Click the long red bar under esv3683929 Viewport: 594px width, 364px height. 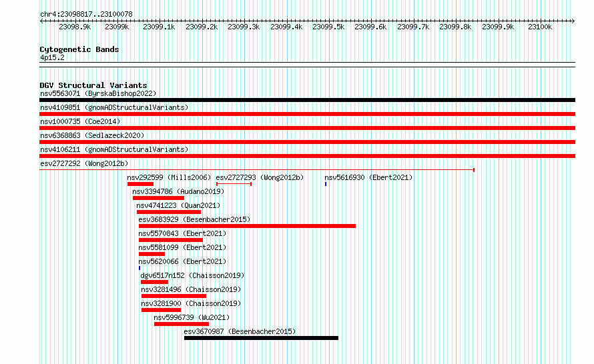pyautogui.click(x=247, y=226)
